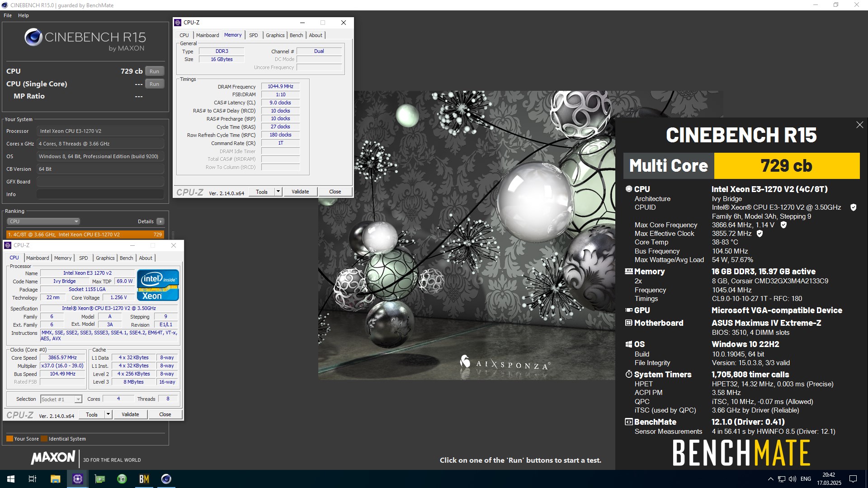The image size is (868, 488).
Task: Open SPD tab in lower CPU-Z window
Action: pyautogui.click(x=84, y=258)
